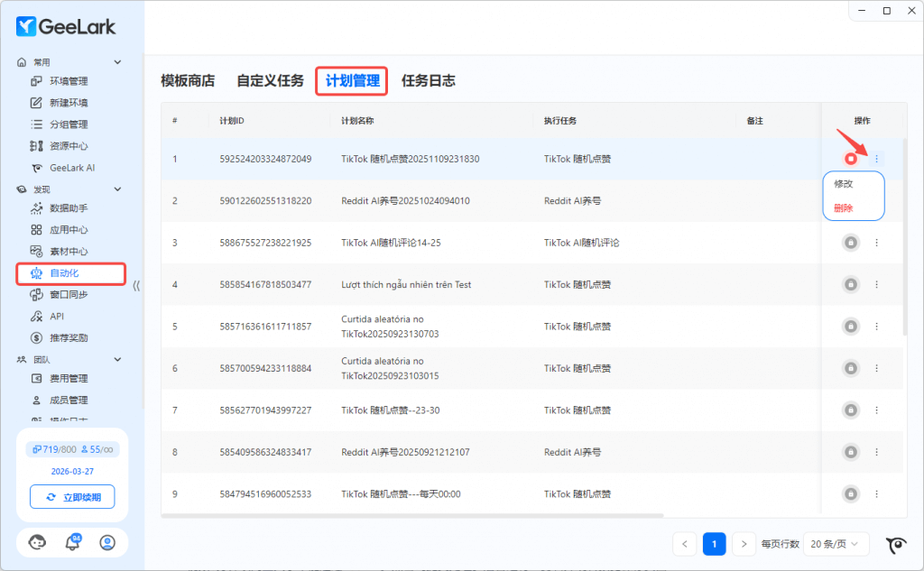Switch to the 模板商店 tab

click(x=188, y=81)
